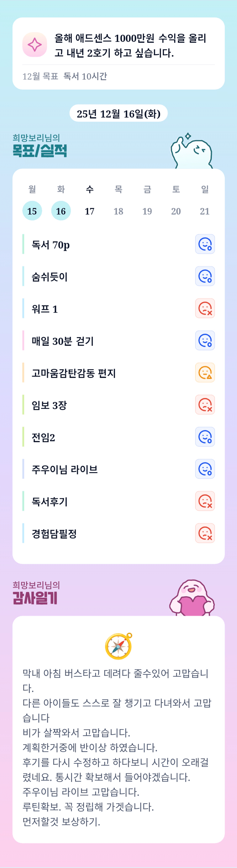Image resolution: width=237 pixels, height=868 pixels.
Task: Click status icon for 주우이님 라이브
Action: point(205,469)
